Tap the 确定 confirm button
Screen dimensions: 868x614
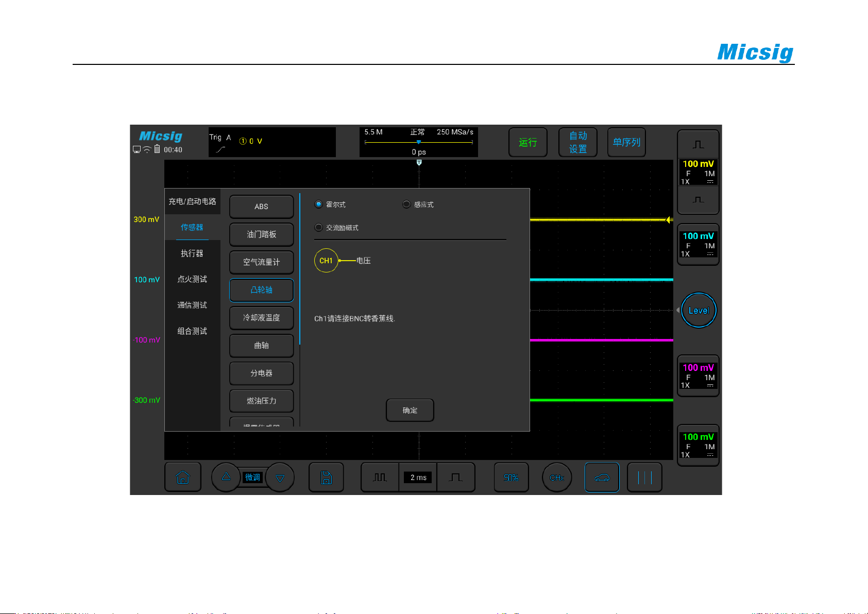pyautogui.click(x=410, y=410)
